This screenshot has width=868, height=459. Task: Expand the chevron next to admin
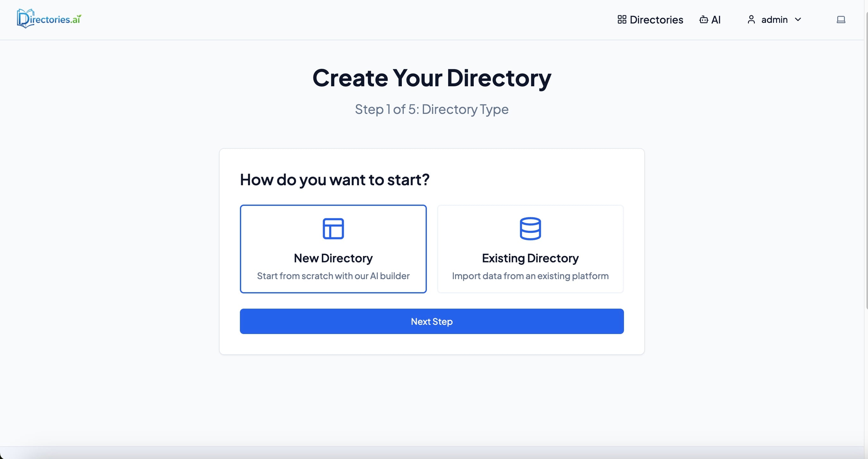[798, 20]
